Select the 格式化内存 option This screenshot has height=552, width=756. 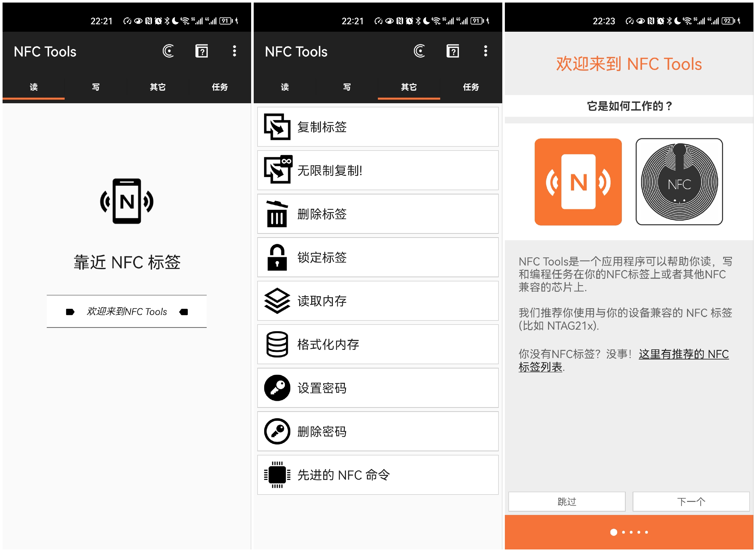click(x=378, y=344)
